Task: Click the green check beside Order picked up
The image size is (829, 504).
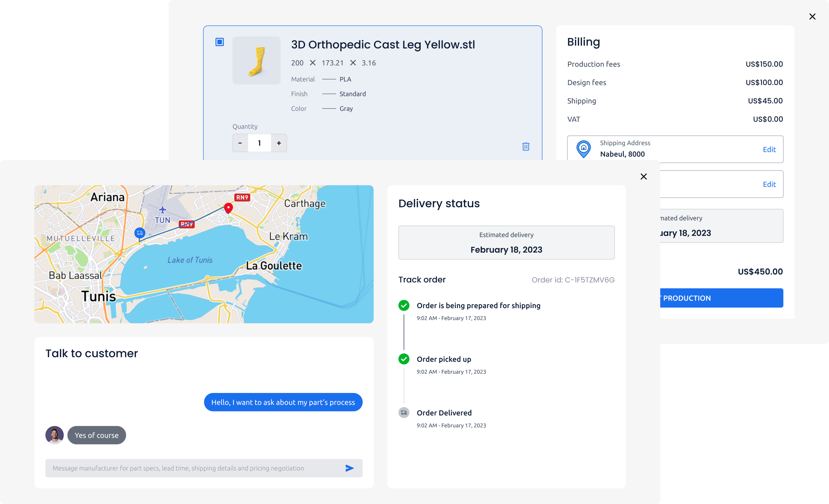Action: click(404, 359)
